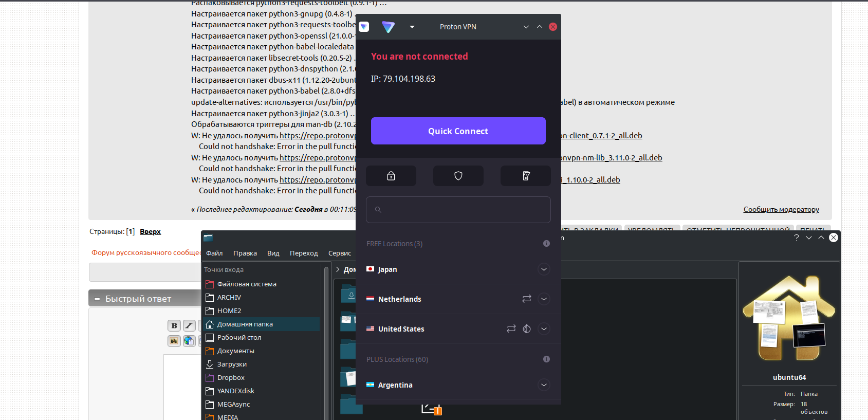Viewport: 868px width, 420px height.
Task: Show info about FREE Locations
Action: (x=546, y=244)
